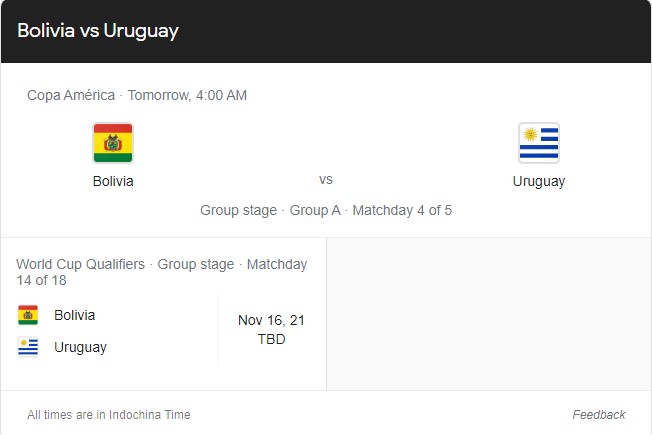
Task: Click the TBD match time
Action: pyautogui.click(x=272, y=339)
